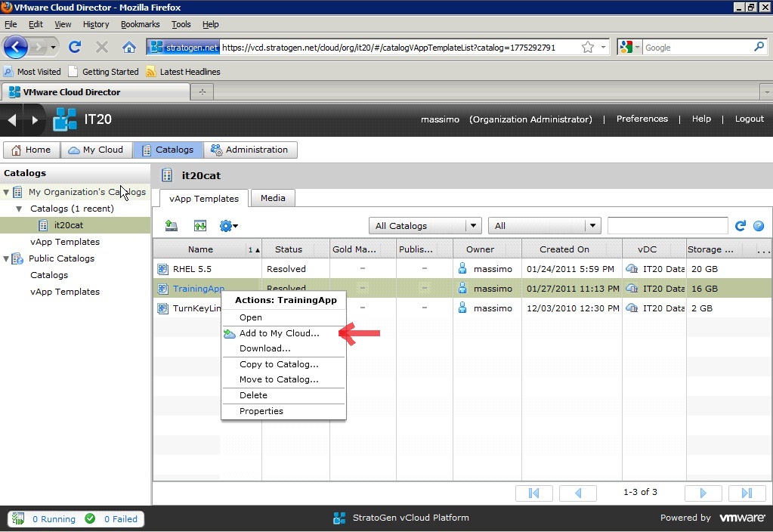
Task: Click the TurnKeyLinux template row icon
Action: tap(162, 308)
